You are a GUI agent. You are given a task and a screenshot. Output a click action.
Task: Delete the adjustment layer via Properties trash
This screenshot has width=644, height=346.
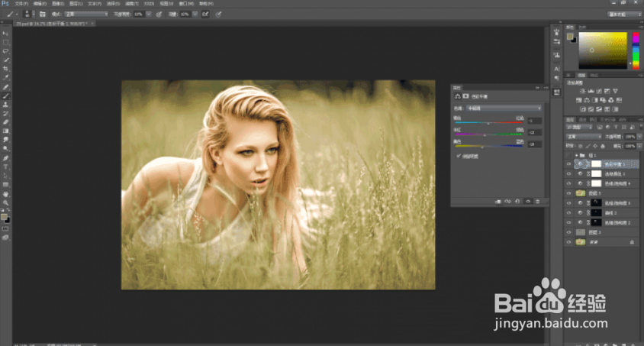click(537, 202)
